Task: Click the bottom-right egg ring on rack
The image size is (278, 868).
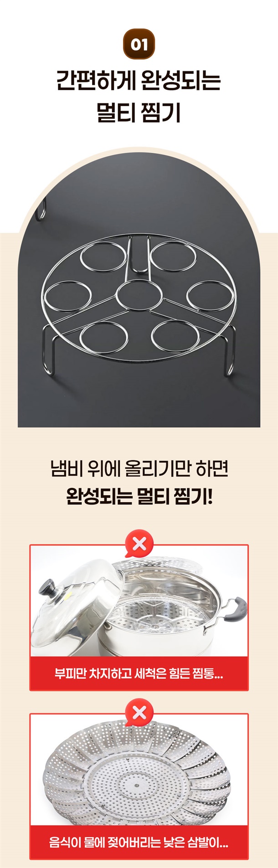Action: (x=175, y=337)
